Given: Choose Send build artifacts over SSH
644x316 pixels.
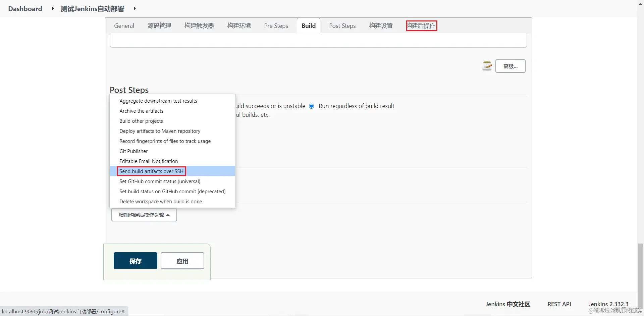Looking at the screenshot, I should (151, 171).
